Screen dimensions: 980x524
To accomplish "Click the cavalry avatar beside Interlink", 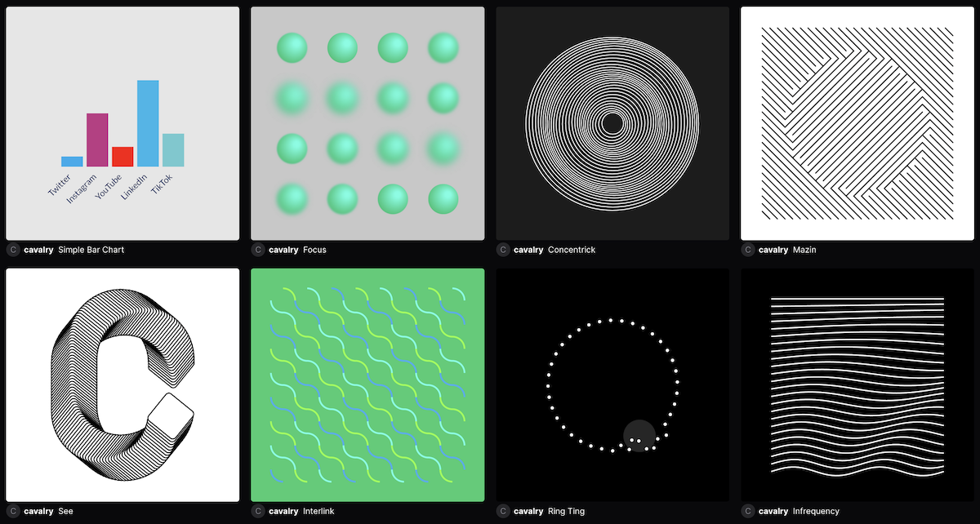I will (258, 512).
